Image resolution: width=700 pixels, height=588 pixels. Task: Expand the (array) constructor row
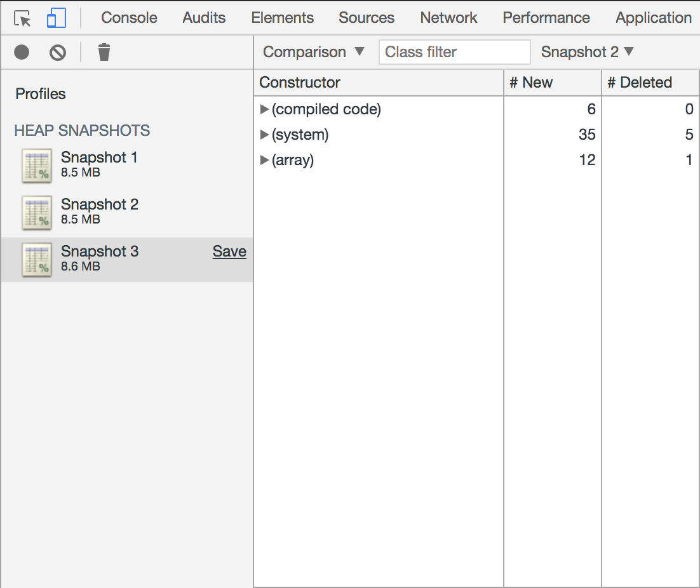tap(264, 160)
